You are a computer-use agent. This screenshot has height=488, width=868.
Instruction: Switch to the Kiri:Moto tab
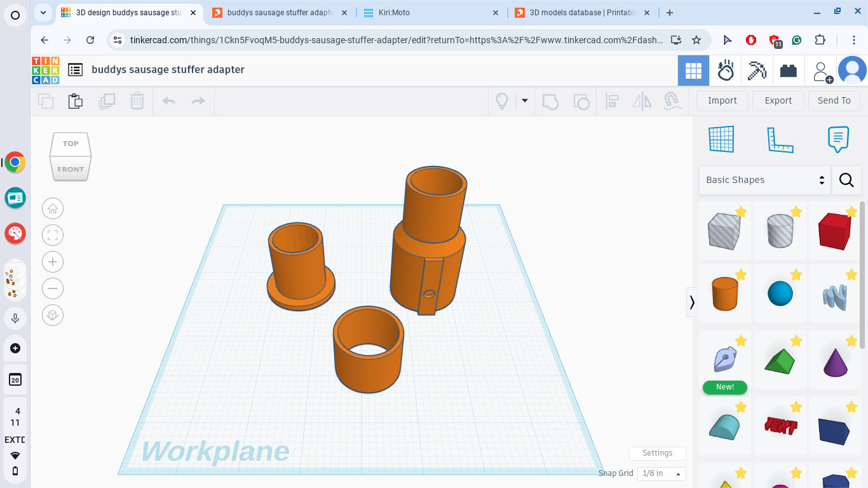(x=432, y=13)
